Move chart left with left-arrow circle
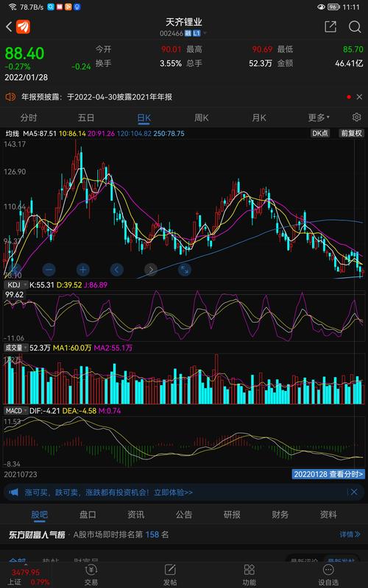 click(x=117, y=269)
